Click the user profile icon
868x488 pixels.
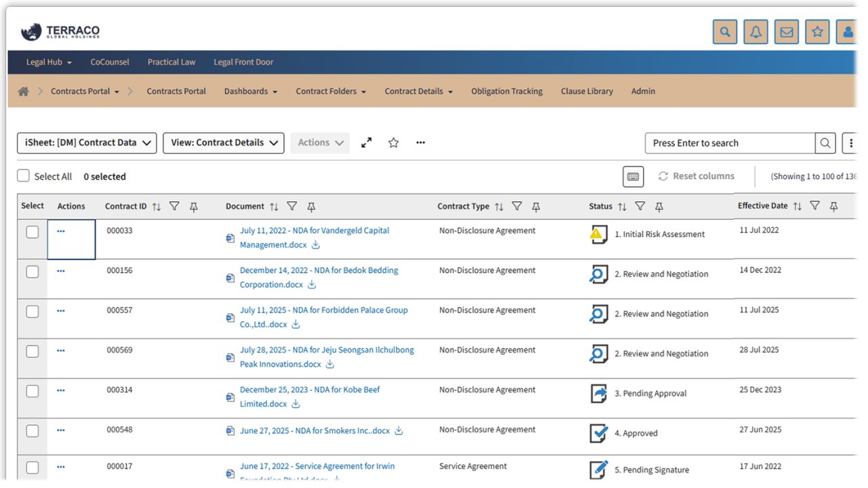848,32
